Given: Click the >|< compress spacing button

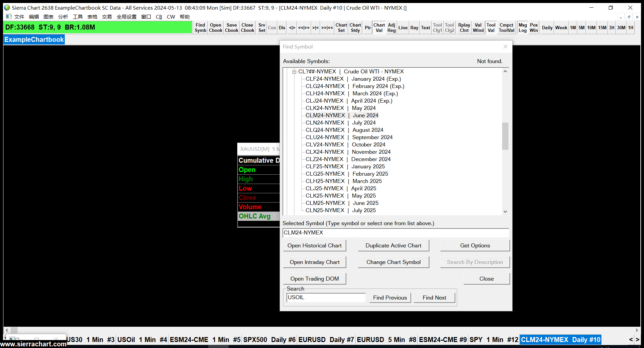Looking at the screenshot, I should 315,28.
